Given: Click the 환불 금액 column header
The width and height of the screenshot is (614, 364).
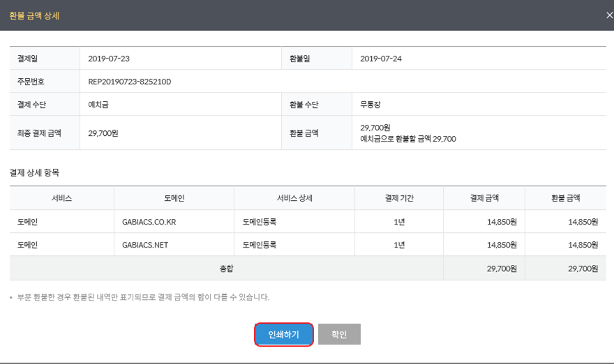Looking at the screenshot, I should 565,198.
